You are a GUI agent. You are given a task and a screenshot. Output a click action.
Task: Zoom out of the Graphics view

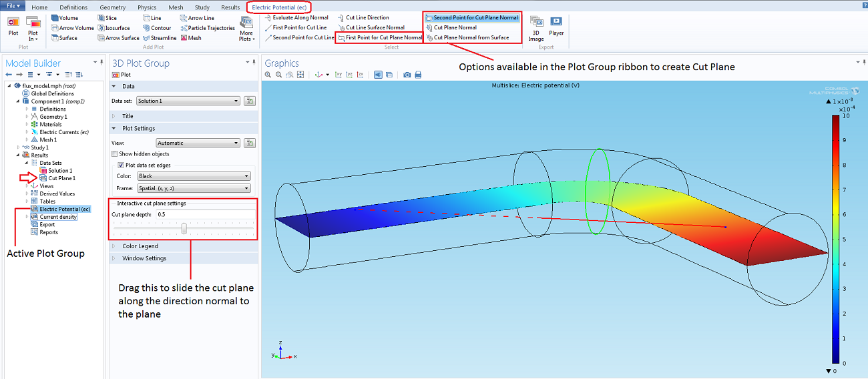tap(280, 75)
